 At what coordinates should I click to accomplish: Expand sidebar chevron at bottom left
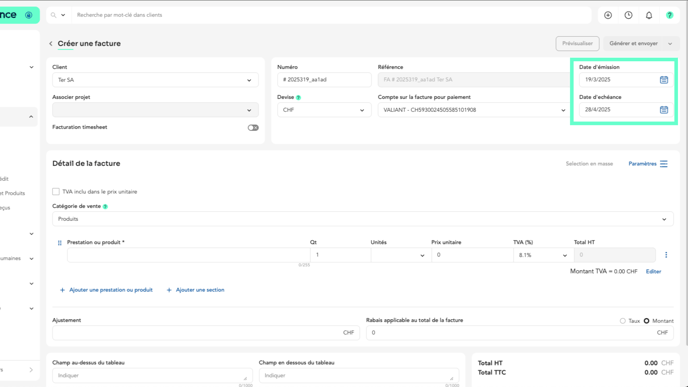31,370
